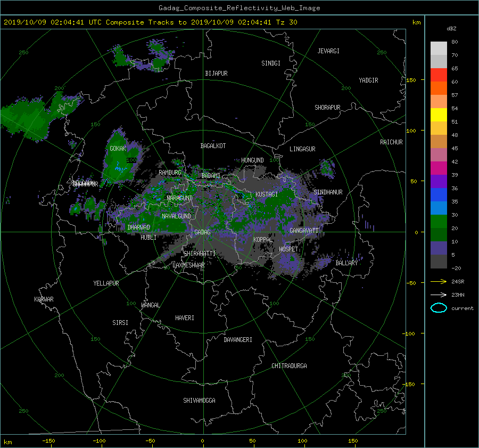
Task: Click the LAXMESHWAR city label
Action: point(188,265)
